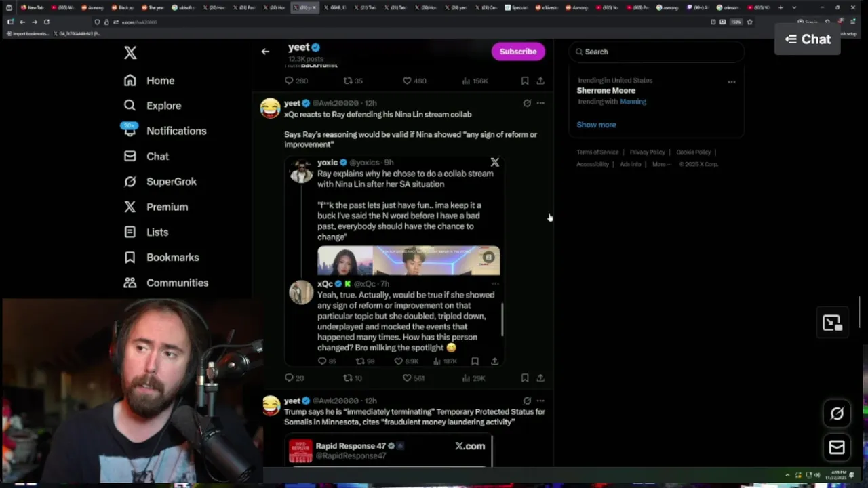Open Explore in the sidebar
Viewport: 868px width, 488px height.
click(x=153, y=106)
